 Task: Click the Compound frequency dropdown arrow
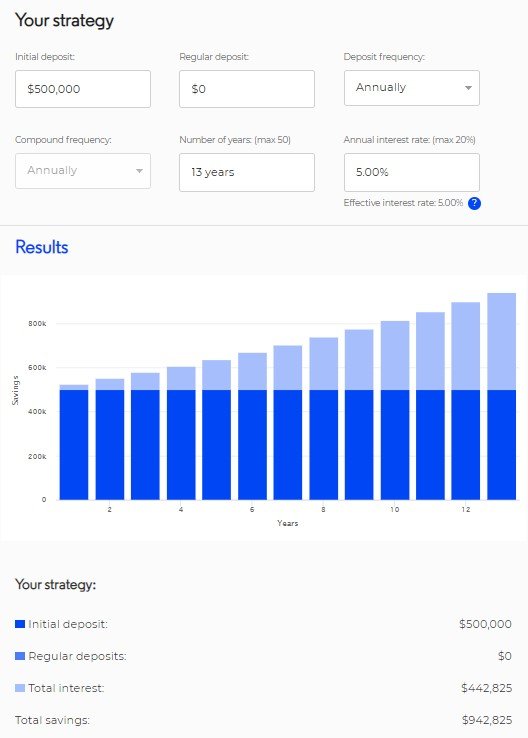pyautogui.click(x=139, y=171)
